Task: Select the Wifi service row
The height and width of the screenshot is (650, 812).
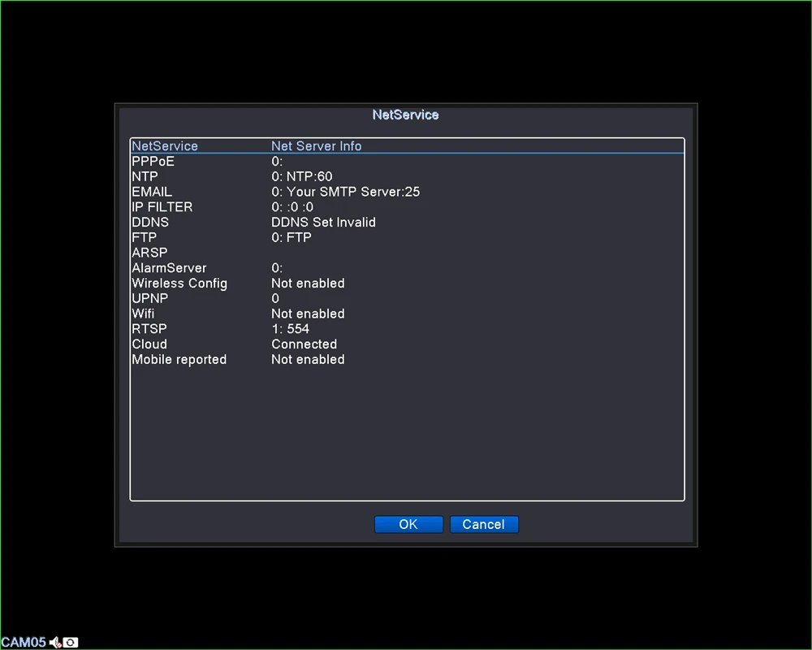Action: pyautogui.click(x=407, y=314)
